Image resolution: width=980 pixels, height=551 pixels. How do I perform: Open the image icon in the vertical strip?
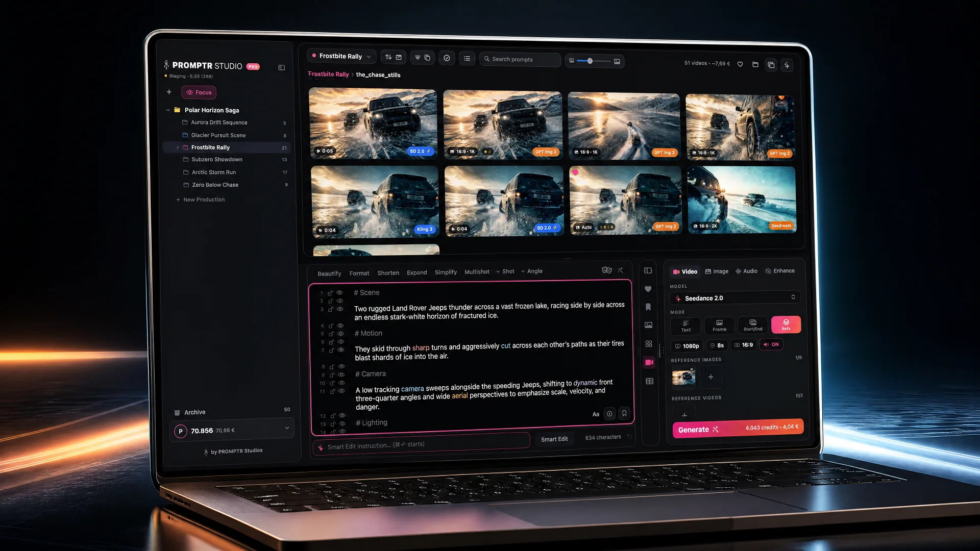(649, 325)
